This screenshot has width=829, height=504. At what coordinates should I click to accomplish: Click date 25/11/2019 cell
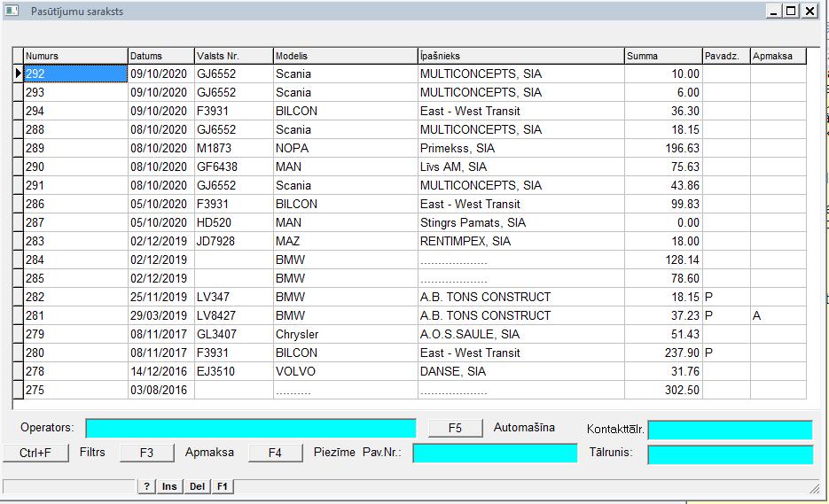161,297
